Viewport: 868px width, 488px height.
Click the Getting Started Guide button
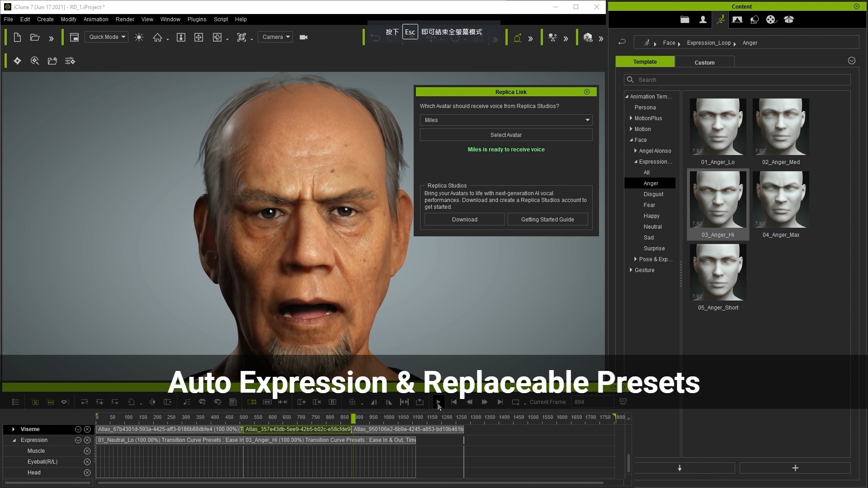547,220
